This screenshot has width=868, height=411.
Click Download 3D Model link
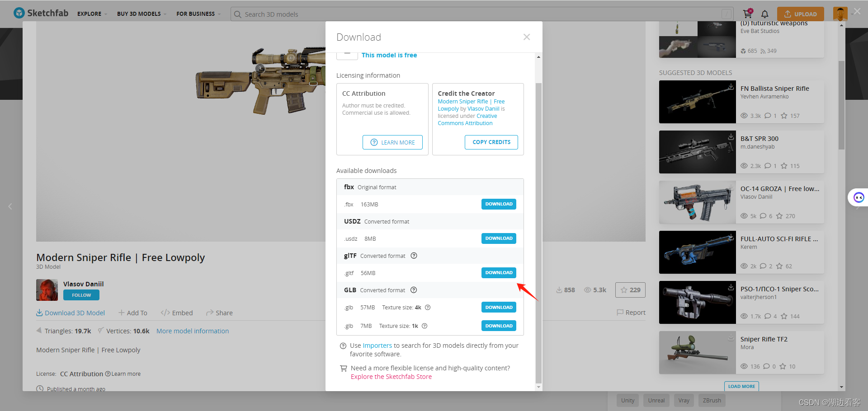(x=71, y=313)
